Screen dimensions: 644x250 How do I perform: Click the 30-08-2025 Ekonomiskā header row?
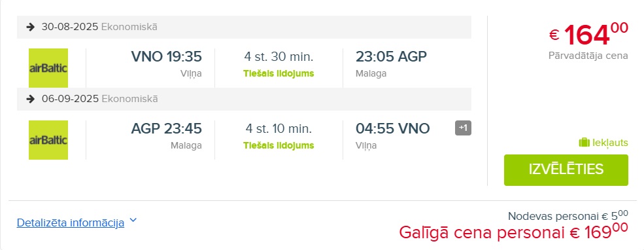pos(244,27)
